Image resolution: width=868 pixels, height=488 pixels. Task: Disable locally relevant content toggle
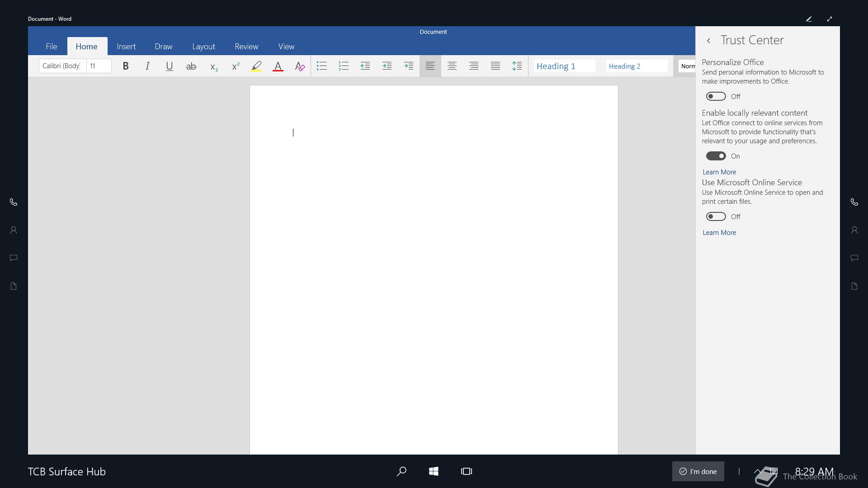[716, 156]
